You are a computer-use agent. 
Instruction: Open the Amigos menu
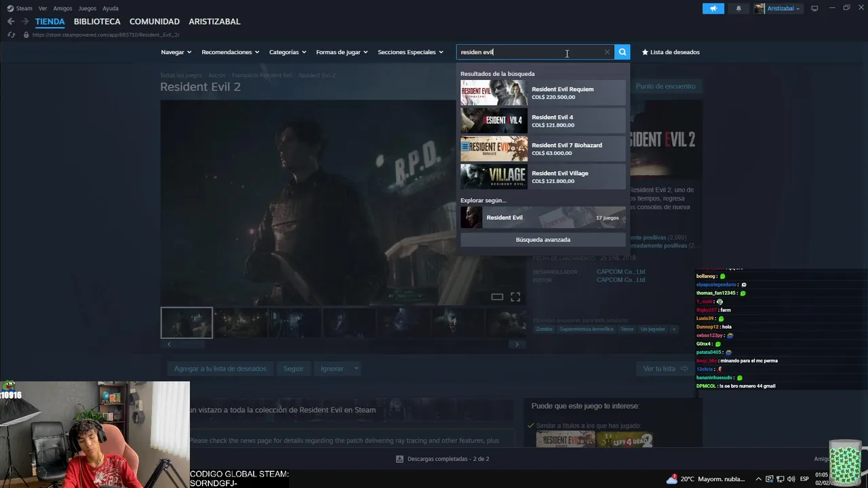click(x=62, y=8)
